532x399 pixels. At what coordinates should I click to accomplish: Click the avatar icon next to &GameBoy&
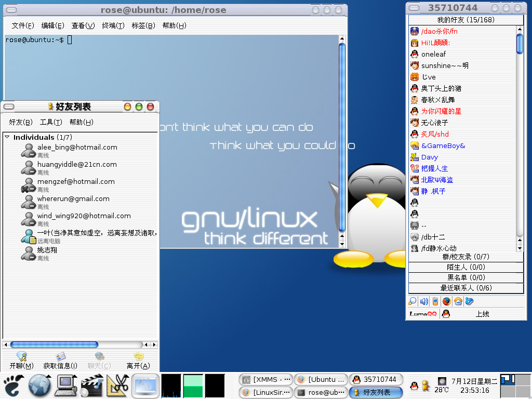pyautogui.click(x=414, y=145)
